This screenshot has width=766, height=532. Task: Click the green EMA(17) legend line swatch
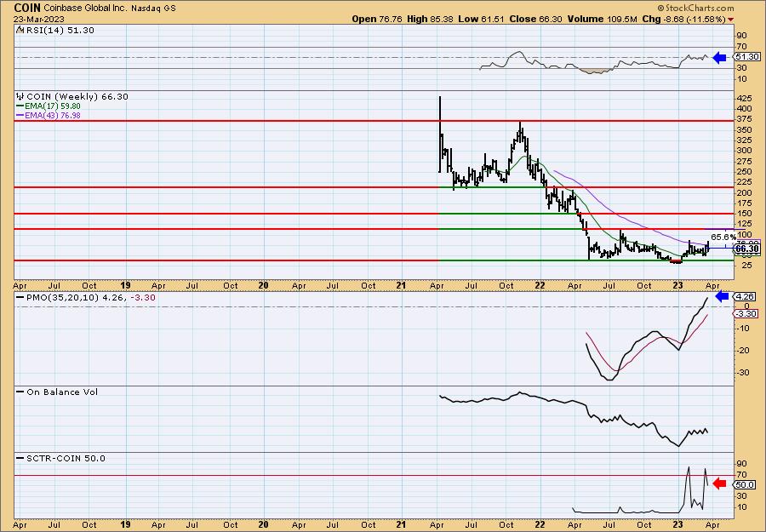[20, 106]
